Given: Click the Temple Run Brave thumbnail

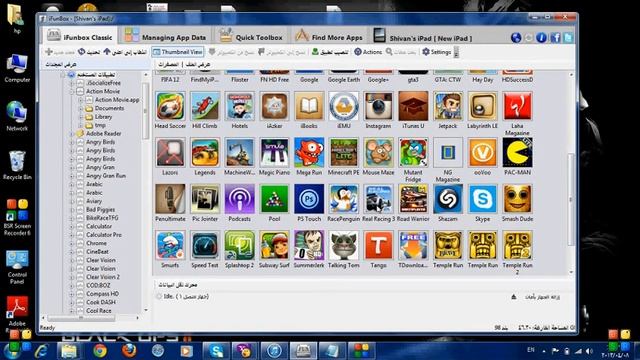Looking at the screenshot, I should pos(448,245).
